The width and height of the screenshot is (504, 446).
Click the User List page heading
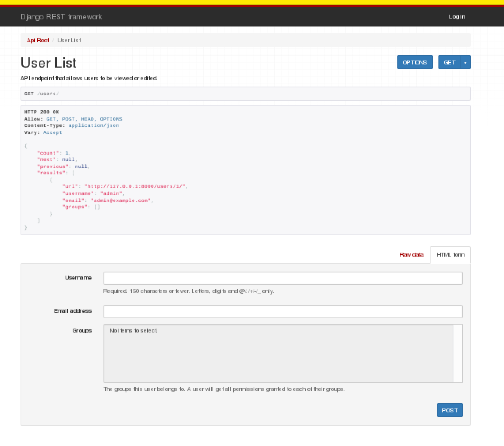click(x=48, y=62)
